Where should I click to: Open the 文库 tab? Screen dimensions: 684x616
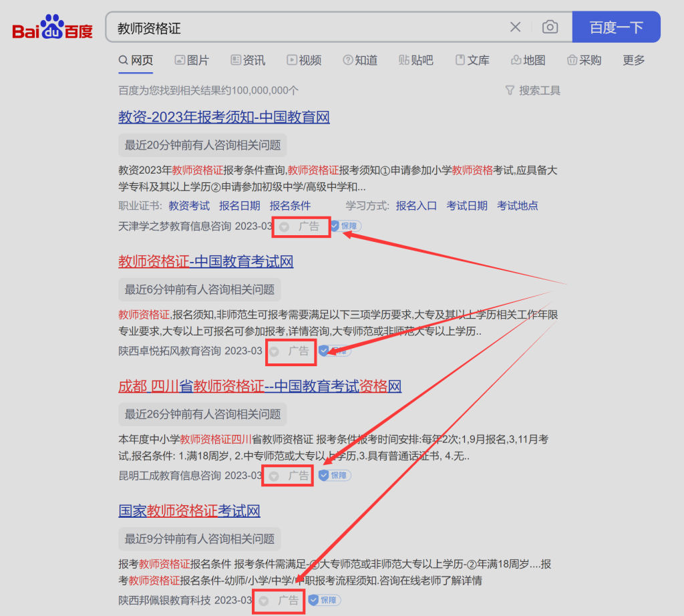[472, 60]
